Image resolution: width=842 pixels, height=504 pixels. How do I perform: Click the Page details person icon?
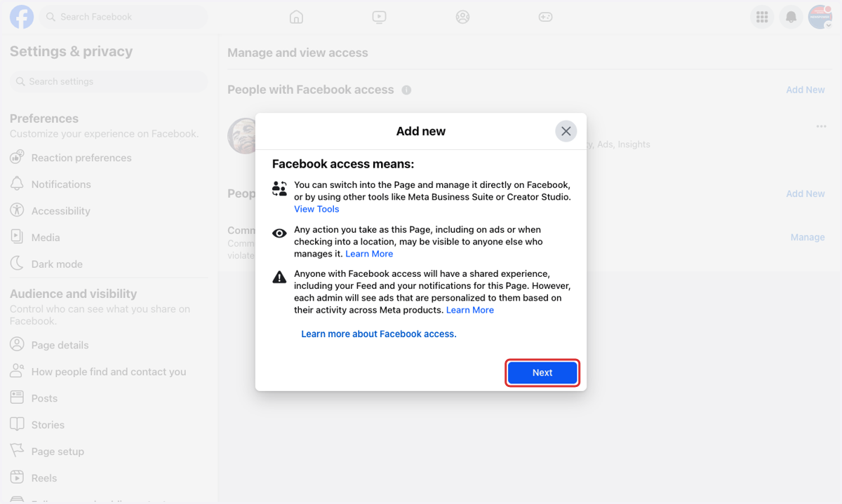coord(17,344)
